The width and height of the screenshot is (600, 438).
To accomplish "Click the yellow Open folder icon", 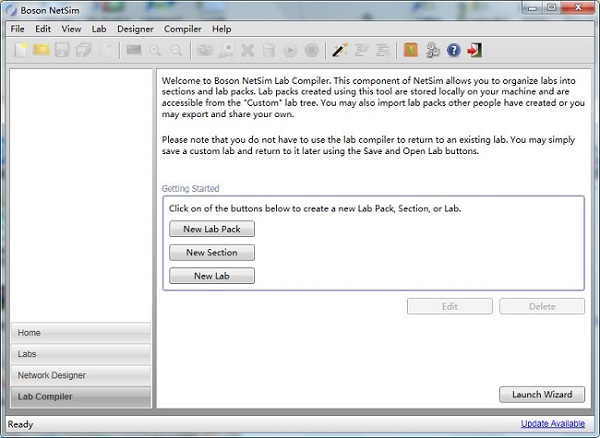I will point(41,50).
